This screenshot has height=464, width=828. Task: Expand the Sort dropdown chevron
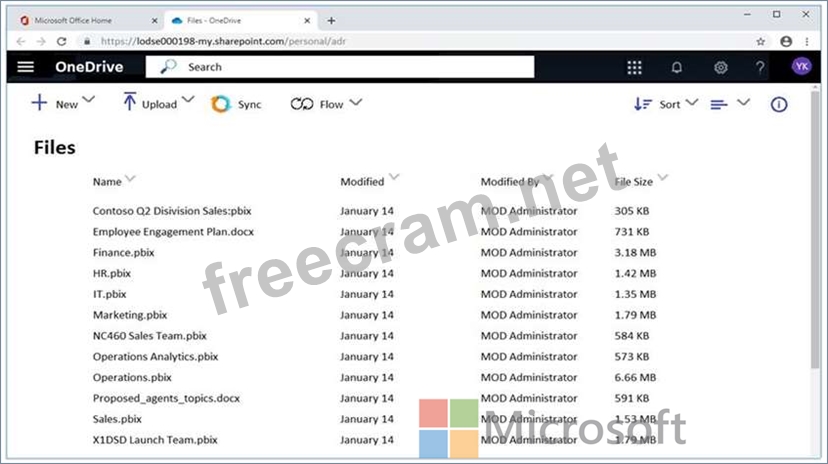point(692,102)
